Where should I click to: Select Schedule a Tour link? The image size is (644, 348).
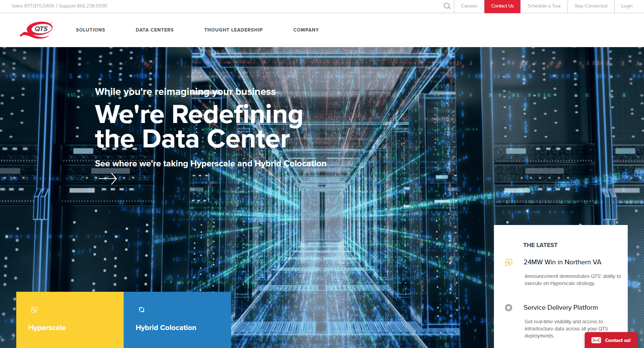544,6
